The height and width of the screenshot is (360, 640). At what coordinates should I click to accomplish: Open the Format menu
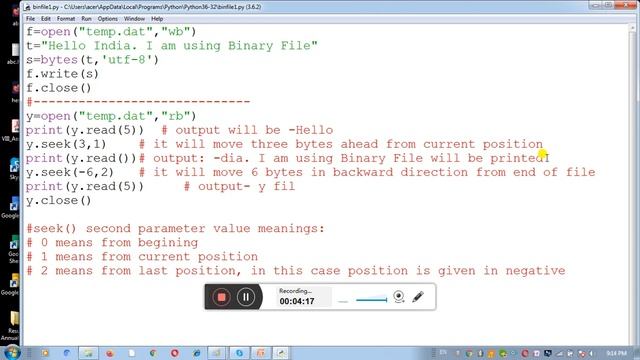pos(66,19)
